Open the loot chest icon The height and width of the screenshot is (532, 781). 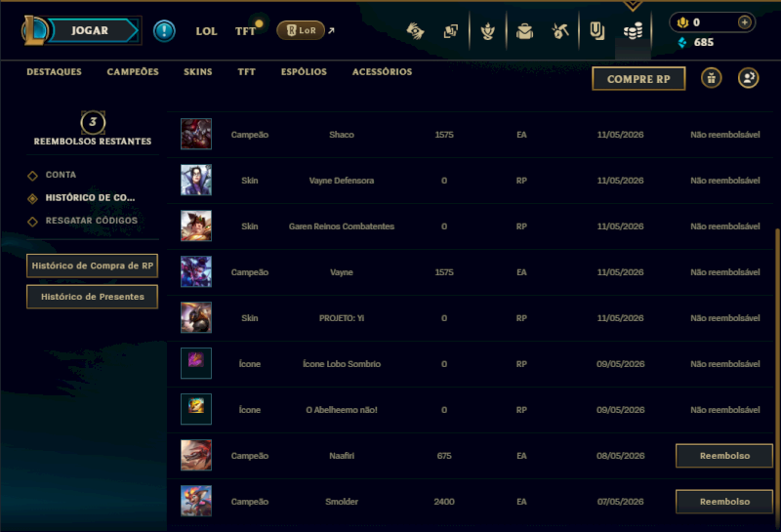(x=524, y=31)
